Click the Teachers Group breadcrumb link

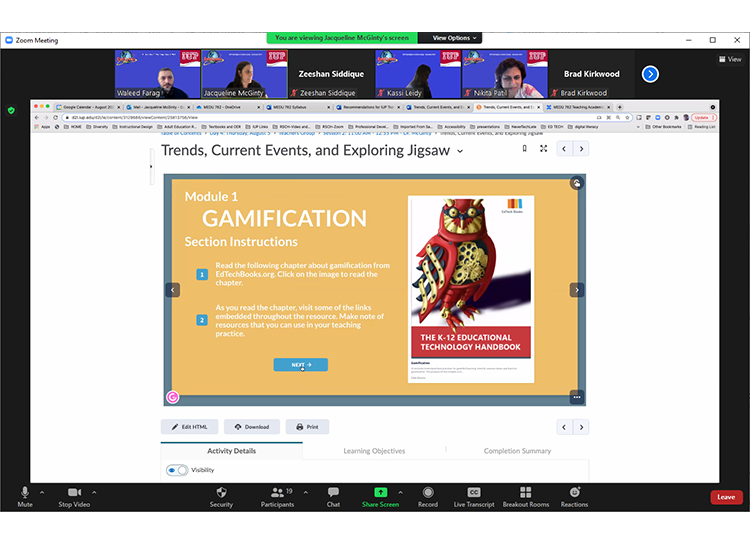pos(297,133)
